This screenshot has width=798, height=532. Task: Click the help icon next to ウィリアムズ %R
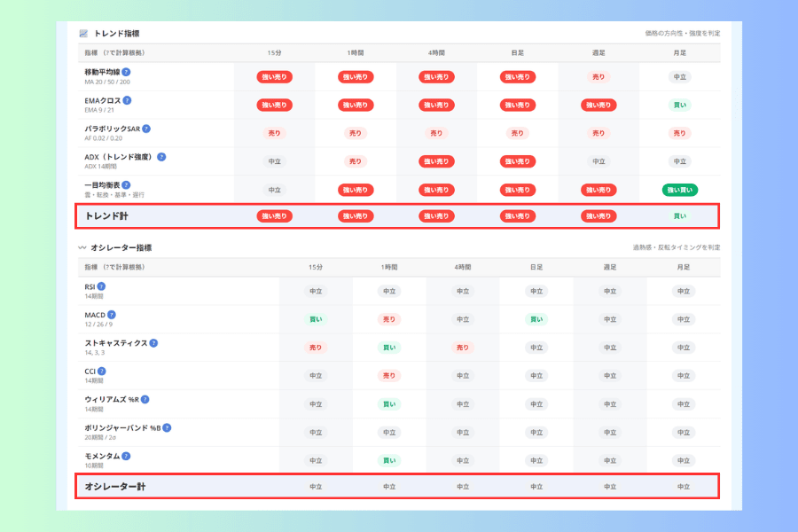click(145, 400)
